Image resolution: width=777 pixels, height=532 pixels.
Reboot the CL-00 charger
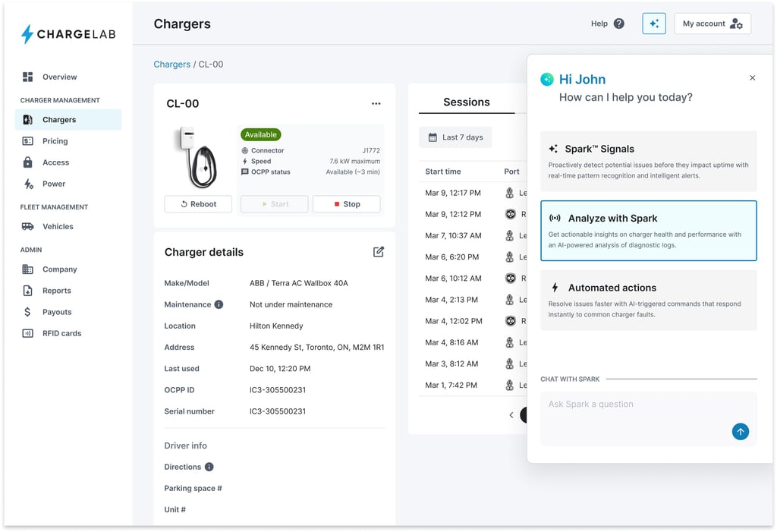pyautogui.click(x=198, y=204)
